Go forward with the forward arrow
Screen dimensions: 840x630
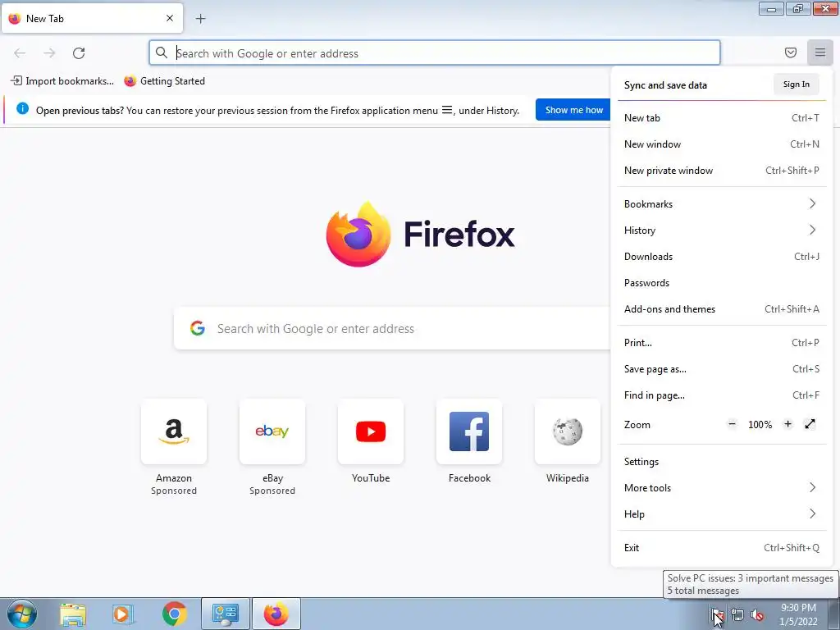tap(49, 53)
